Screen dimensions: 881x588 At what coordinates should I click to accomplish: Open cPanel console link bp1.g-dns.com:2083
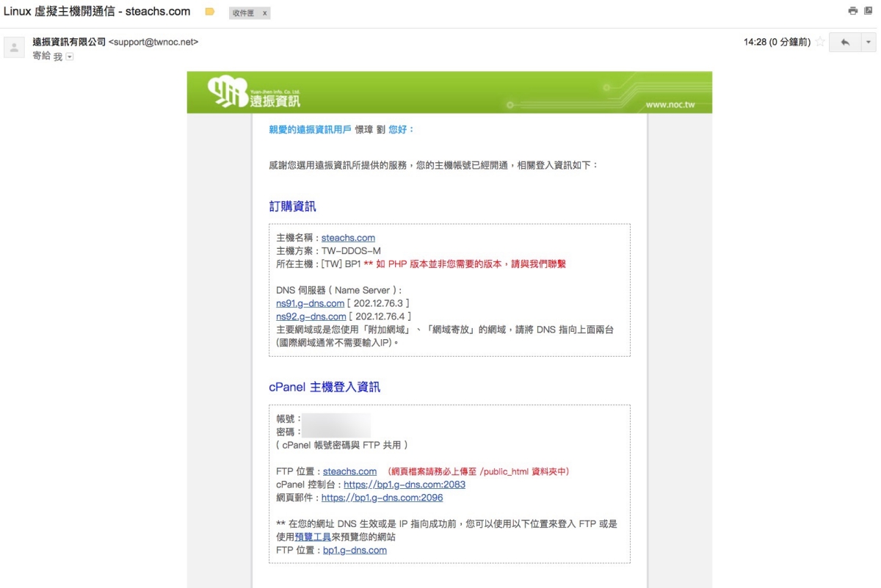tap(405, 484)
